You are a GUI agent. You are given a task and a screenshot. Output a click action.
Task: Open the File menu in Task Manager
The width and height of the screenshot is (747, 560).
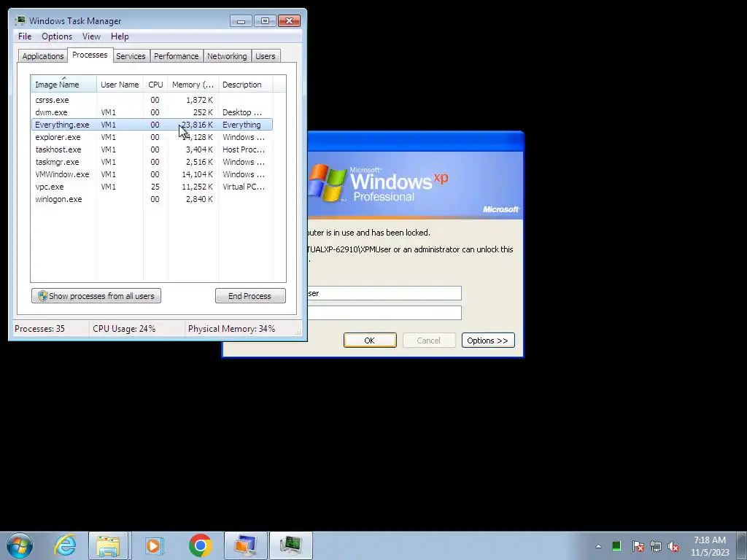click(25, 36)
